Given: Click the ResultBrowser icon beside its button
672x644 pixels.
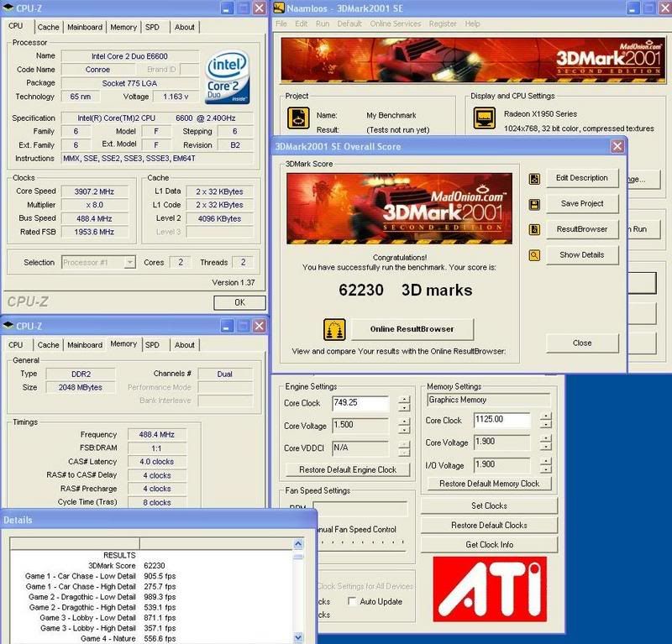Looking at the screenshot, I should click(x=534, y=230).
